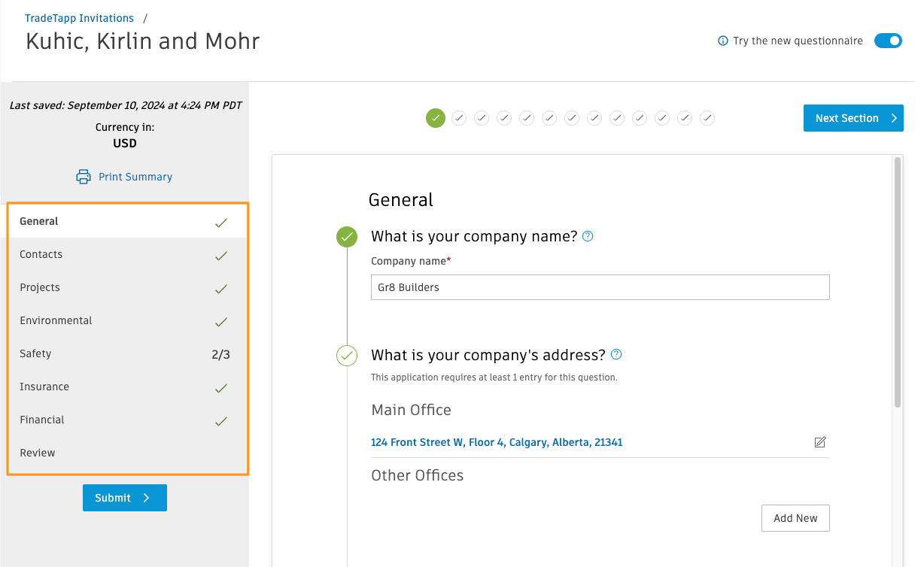Open the help tooltip for the address question
The image size is (924, 567).
[x=616, y=354]
